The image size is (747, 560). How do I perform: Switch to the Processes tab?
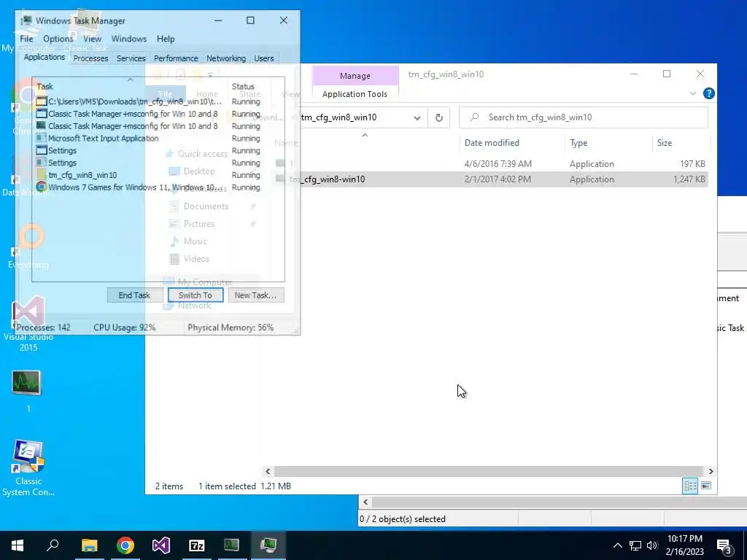(x=90, y=58)
